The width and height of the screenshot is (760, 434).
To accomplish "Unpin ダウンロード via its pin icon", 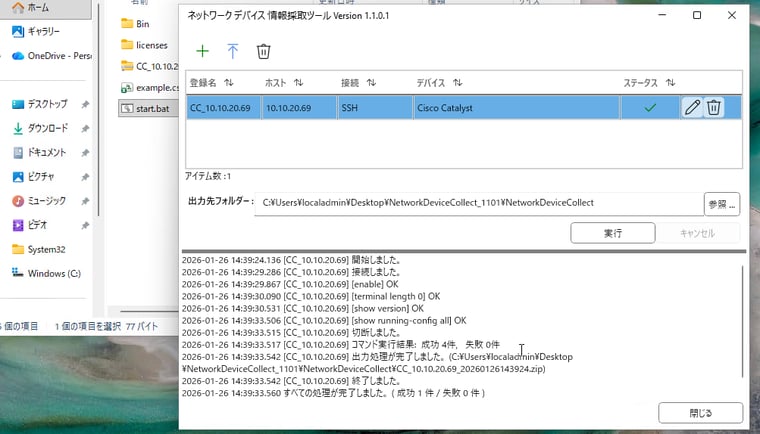I will [x=85, y=128].
